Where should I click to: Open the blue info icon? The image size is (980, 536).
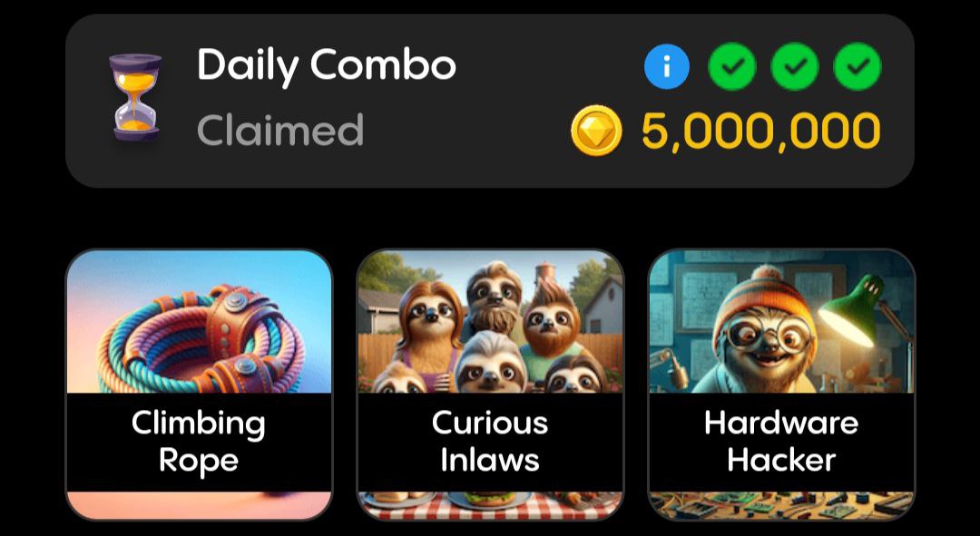tap(667, 66)
